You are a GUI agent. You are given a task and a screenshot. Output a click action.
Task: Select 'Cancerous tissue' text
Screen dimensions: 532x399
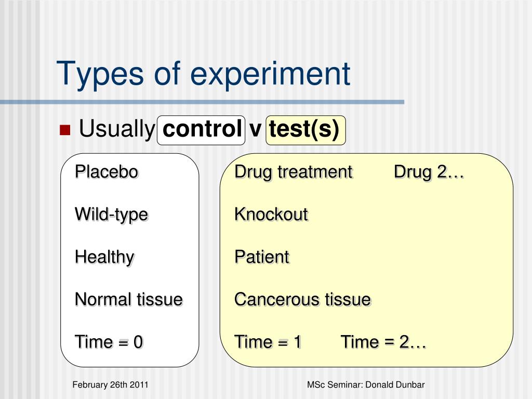303,300
